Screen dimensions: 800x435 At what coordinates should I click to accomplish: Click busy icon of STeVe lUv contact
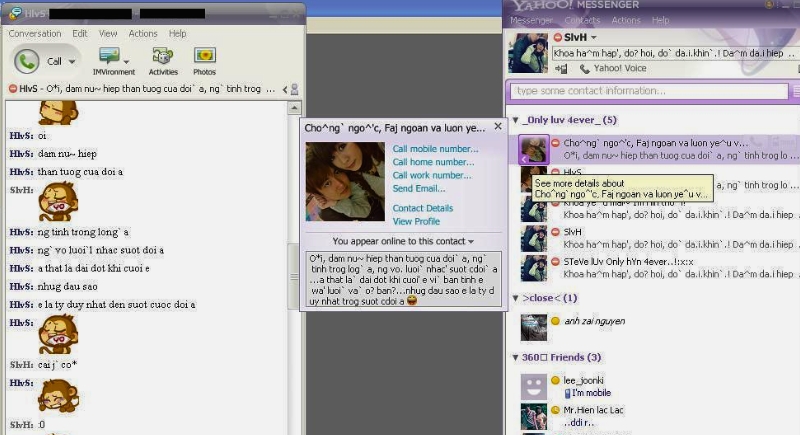[556, 262]
